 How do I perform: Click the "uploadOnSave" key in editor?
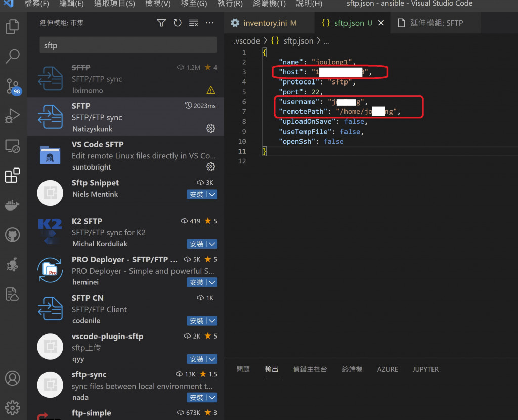[x=307, y=121]
